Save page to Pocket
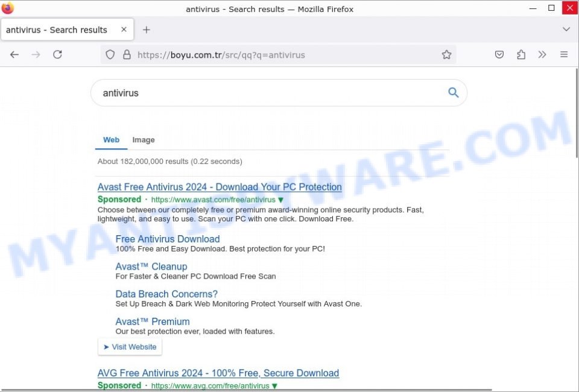579x392 pixels. pyautogui.click(x=499, y=55)
